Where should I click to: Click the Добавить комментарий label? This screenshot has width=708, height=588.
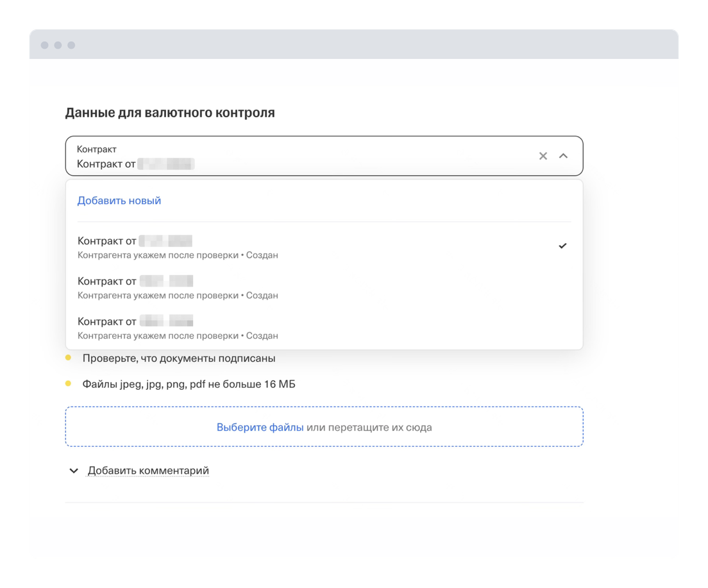pyautogui.click(x=148, y=471)
